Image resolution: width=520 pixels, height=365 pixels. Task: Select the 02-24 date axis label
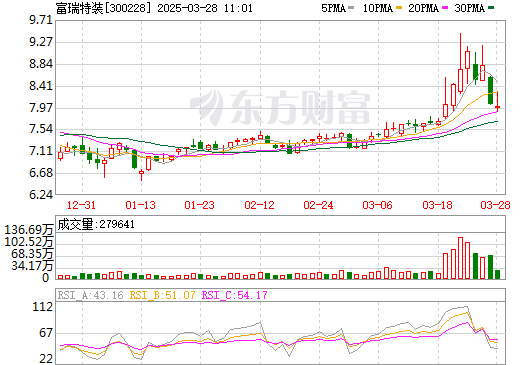coord(318,205)
